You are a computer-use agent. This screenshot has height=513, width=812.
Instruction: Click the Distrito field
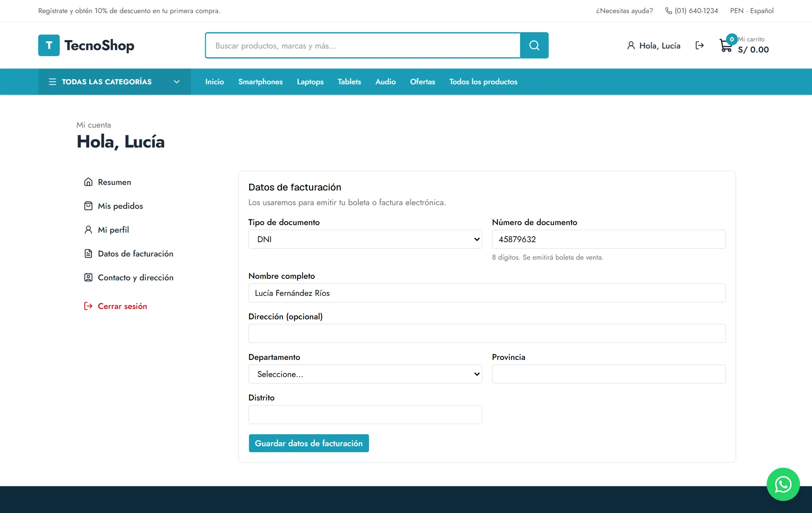pos(365,414)
